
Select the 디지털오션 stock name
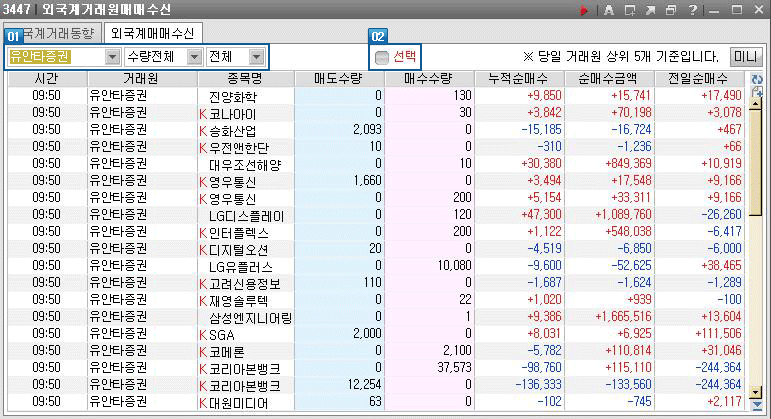click(x=238, y=250)
